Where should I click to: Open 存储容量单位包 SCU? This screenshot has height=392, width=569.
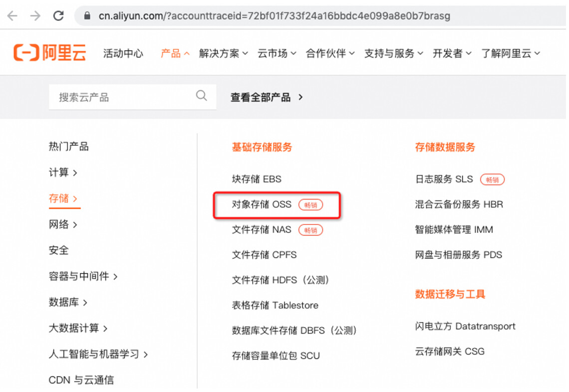[x=276, y=356]
